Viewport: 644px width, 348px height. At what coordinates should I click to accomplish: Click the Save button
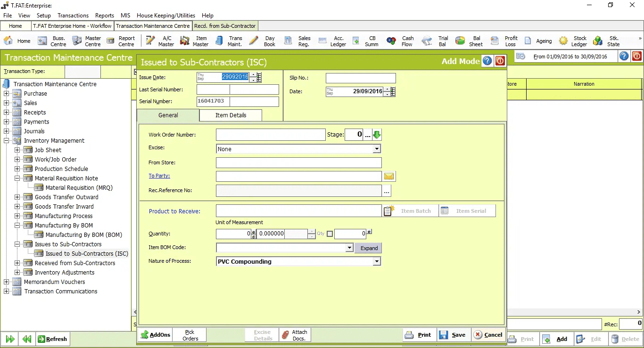(x=453, y=335)
